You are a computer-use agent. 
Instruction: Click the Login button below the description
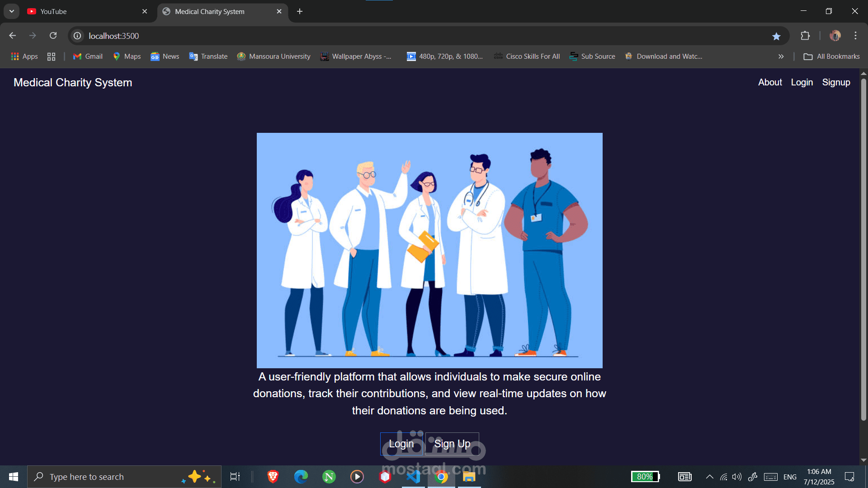401,444
